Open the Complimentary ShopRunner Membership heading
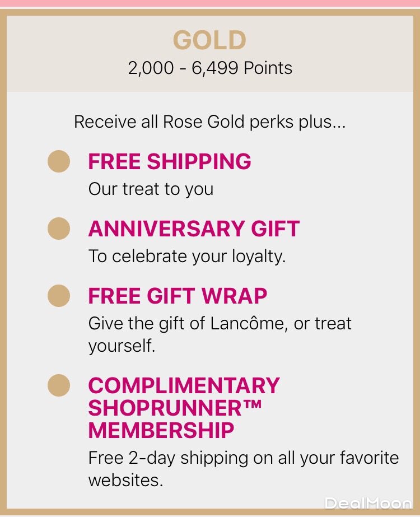 pyautogui.click(x=184, y=408)
